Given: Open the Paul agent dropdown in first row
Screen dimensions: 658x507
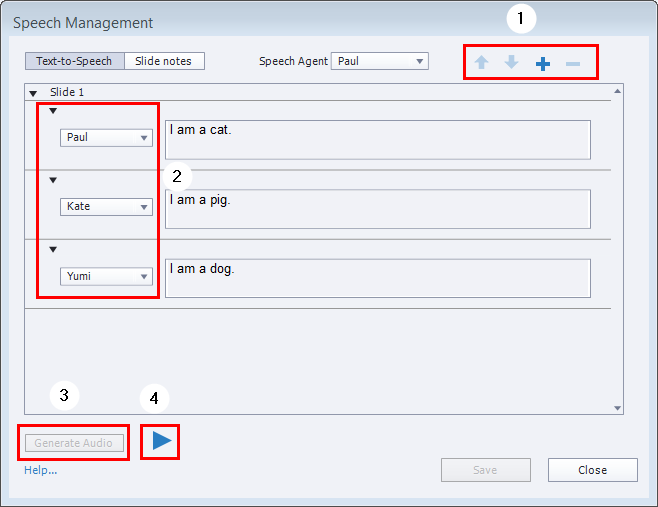Looking at the screenshot, I should coord(106,138).
